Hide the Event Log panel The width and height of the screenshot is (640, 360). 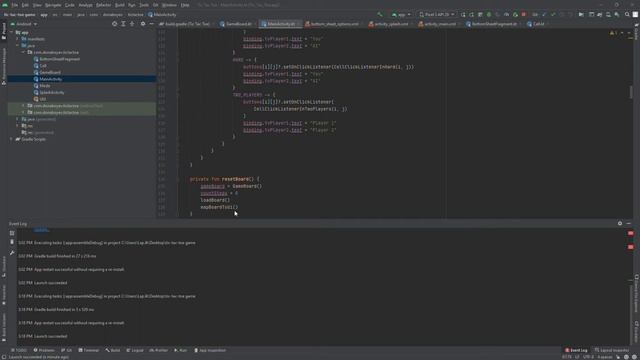tap(629, 223)
